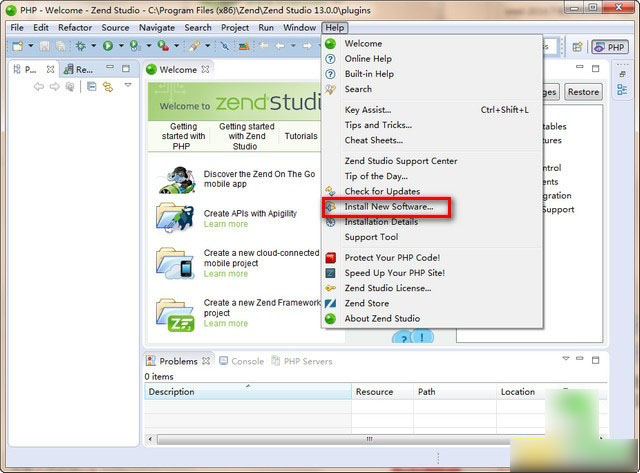Click the Save All toolbar icon
This screenshot has width=640, height=473.
point(60,46)
